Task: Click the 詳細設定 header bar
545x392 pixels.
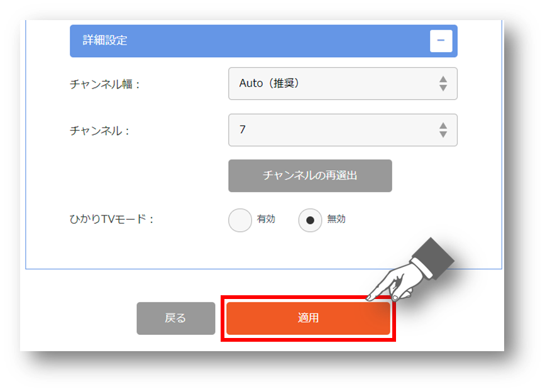Action: (x=263, y=41)
